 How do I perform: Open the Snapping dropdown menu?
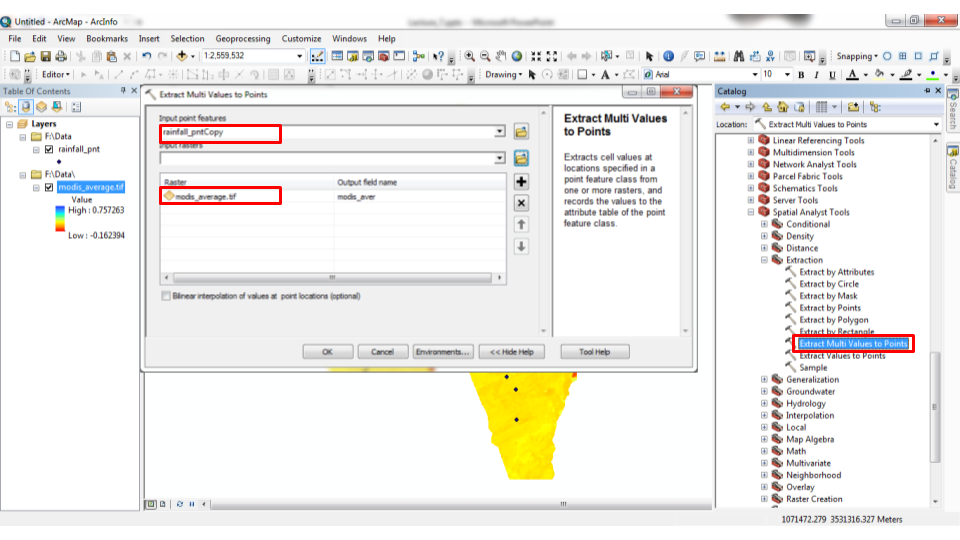[857, 56]
